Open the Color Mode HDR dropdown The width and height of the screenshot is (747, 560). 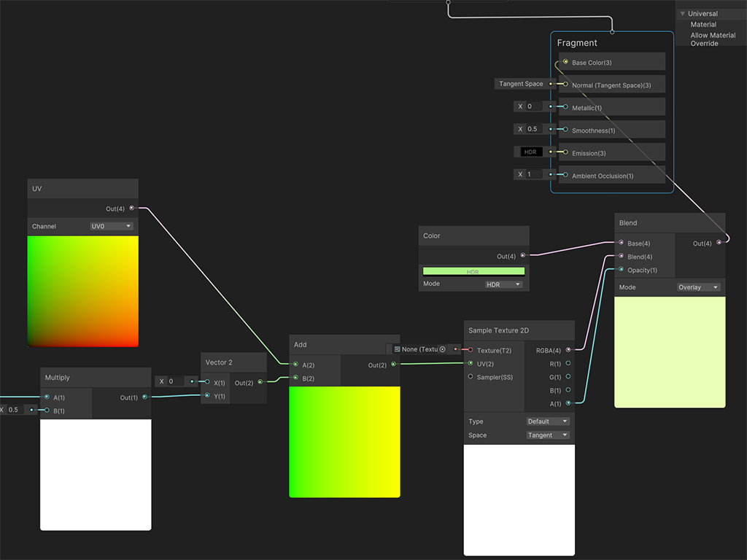coord(503,284)
